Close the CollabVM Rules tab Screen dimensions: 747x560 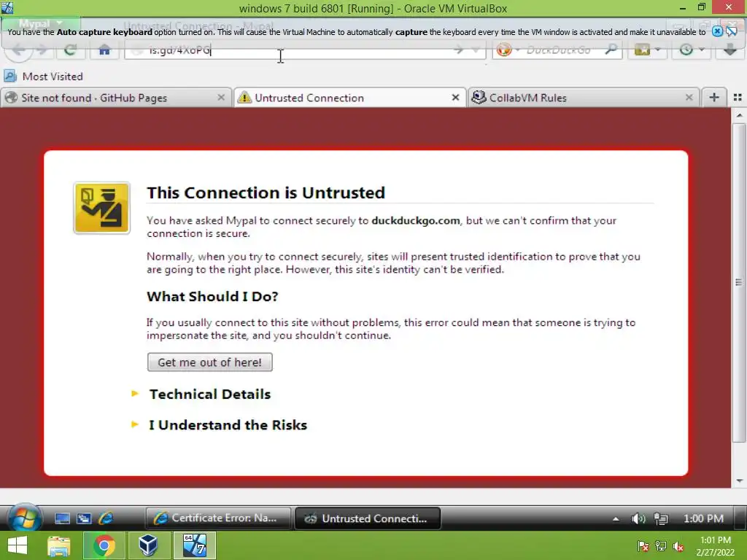[689, 98]
